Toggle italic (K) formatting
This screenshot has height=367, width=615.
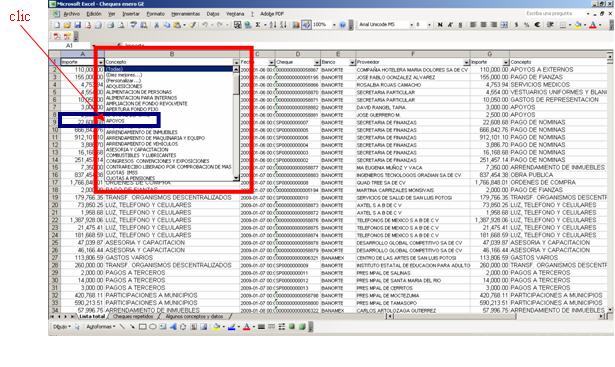point(450,25)
